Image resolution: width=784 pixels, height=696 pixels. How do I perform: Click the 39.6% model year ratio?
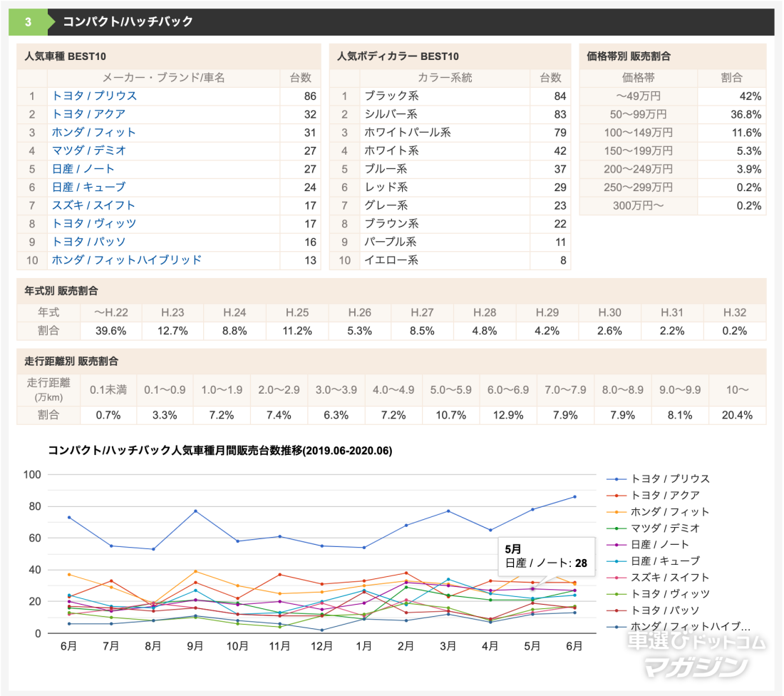coord(111,331)
